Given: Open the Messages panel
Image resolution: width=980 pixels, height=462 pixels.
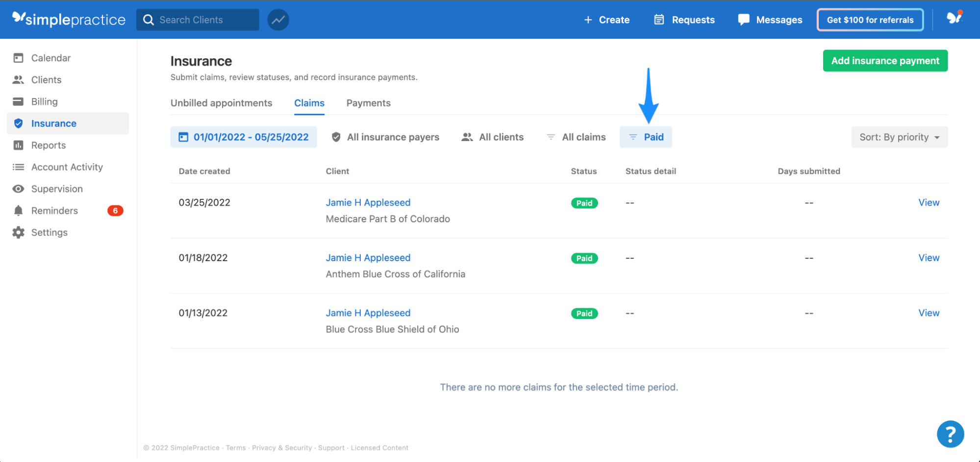Looking at the screenshot, I should (x=770, y=20).
